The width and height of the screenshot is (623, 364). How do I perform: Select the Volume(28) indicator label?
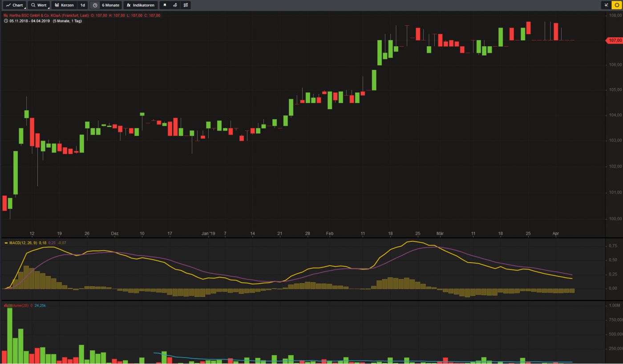(x=19, y=306)
